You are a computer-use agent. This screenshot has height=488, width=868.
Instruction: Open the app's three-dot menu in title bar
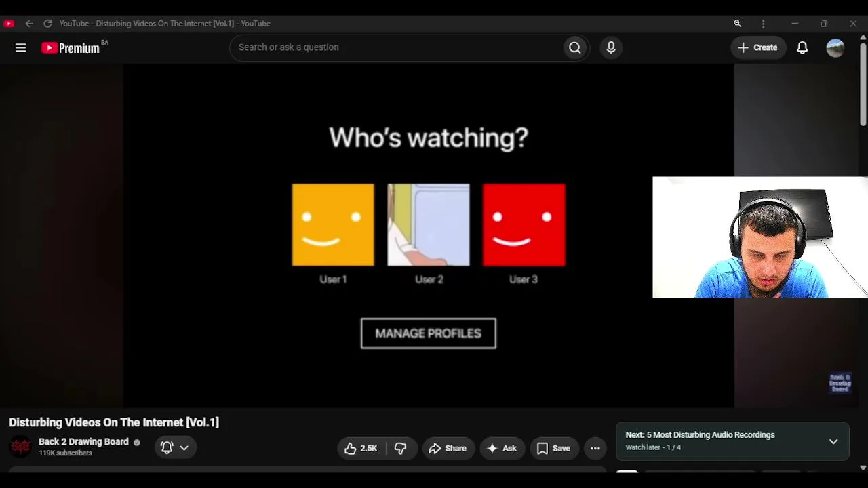[764, 24]
